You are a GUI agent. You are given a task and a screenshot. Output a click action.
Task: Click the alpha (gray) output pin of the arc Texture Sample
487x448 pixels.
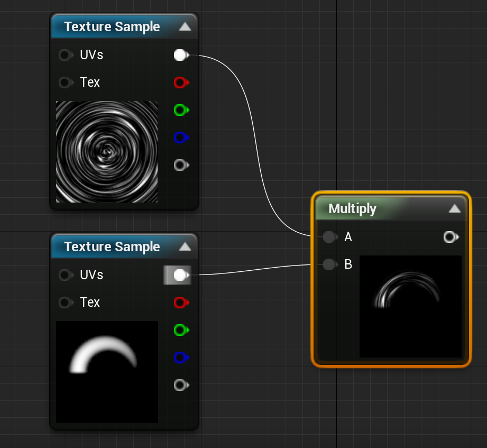pos(181,385)
